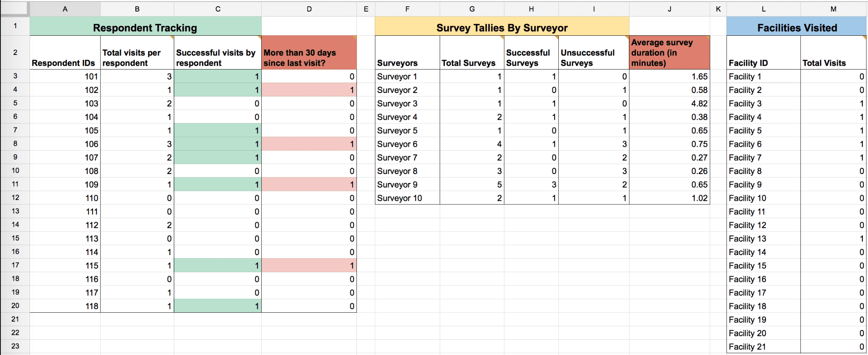Select column M header
Viewport: 868px width, 355px height.
[x=833, y=9]
